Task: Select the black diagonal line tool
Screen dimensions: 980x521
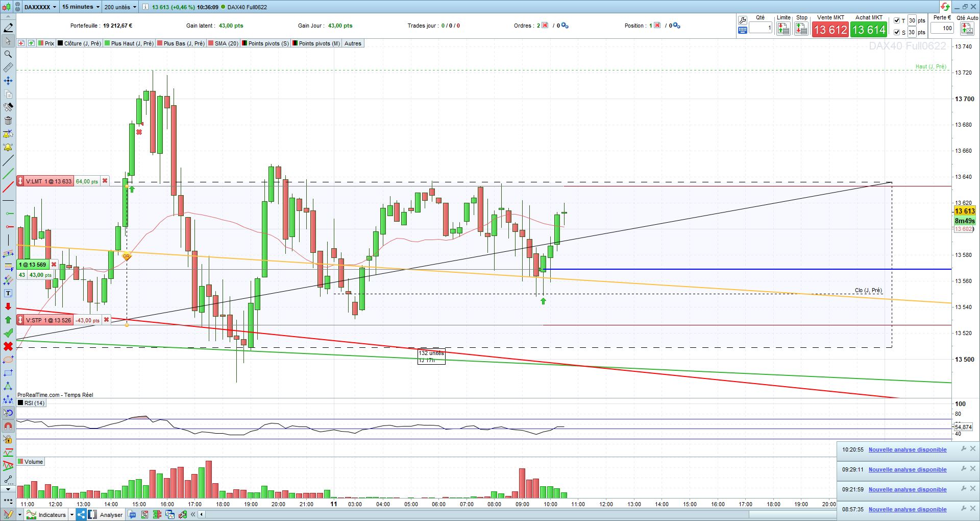Action: click(x=8, y=161)
